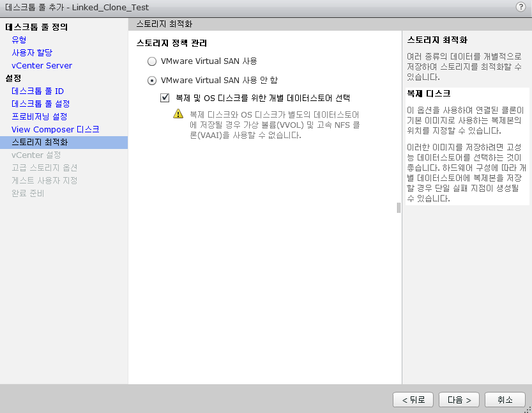Select 'VMware Virtual SAN 사용' radio button
The image size is (532, 413).
point(152,61)
